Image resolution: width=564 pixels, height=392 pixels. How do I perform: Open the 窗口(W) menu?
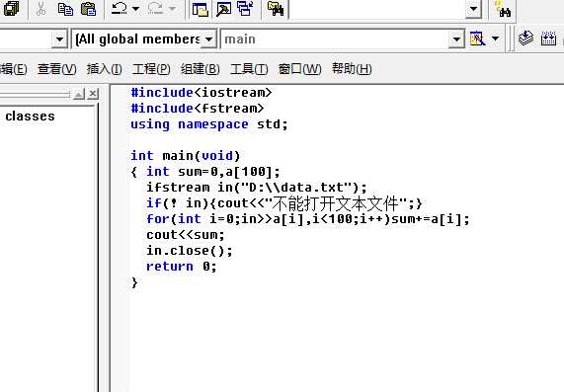point(299,69)
